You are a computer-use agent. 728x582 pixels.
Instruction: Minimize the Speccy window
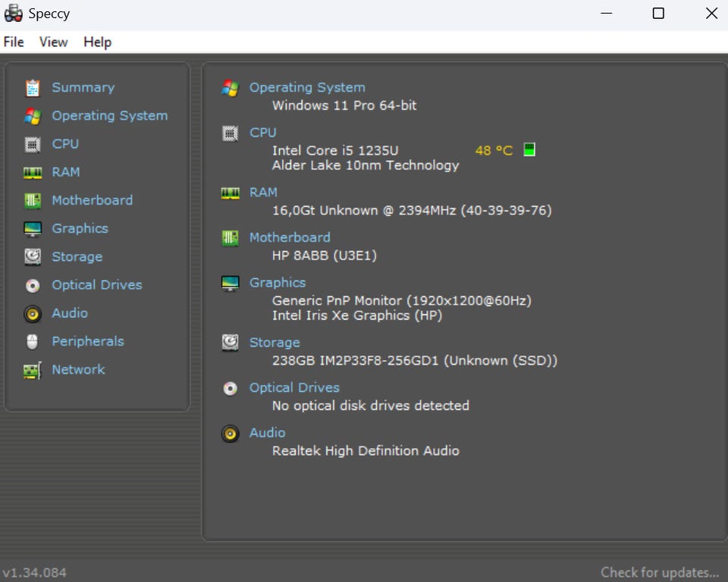[607, 14]
